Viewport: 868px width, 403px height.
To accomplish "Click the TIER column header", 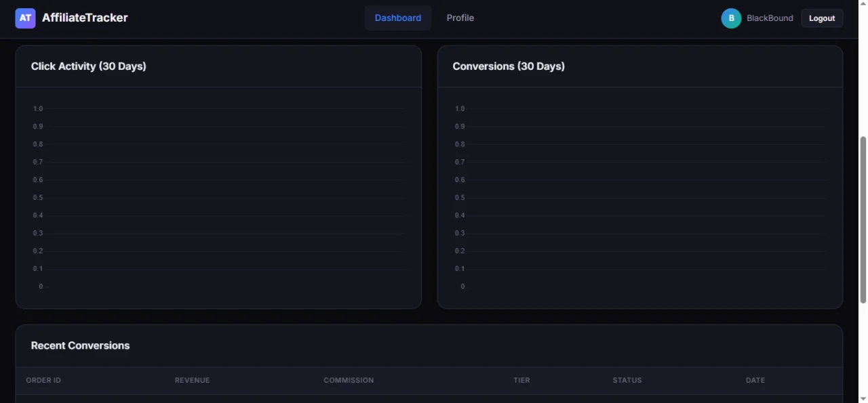I will tap(521, 381).
